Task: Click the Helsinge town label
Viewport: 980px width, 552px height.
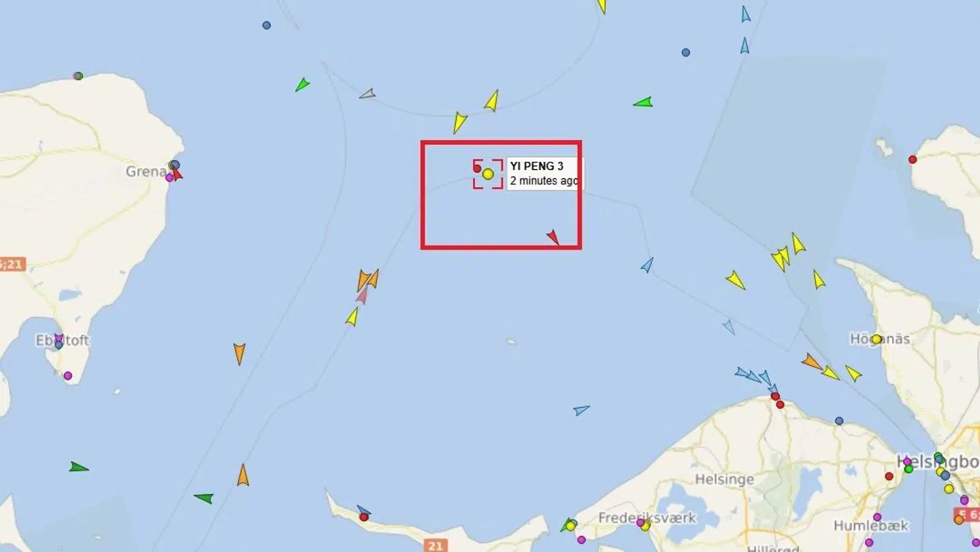Action: (x=724, y=479)
